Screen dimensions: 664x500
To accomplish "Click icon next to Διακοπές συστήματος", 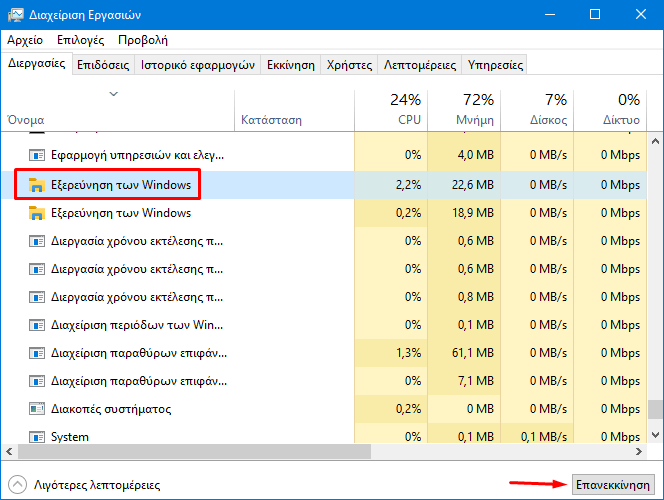I will (x=37, y=409).
